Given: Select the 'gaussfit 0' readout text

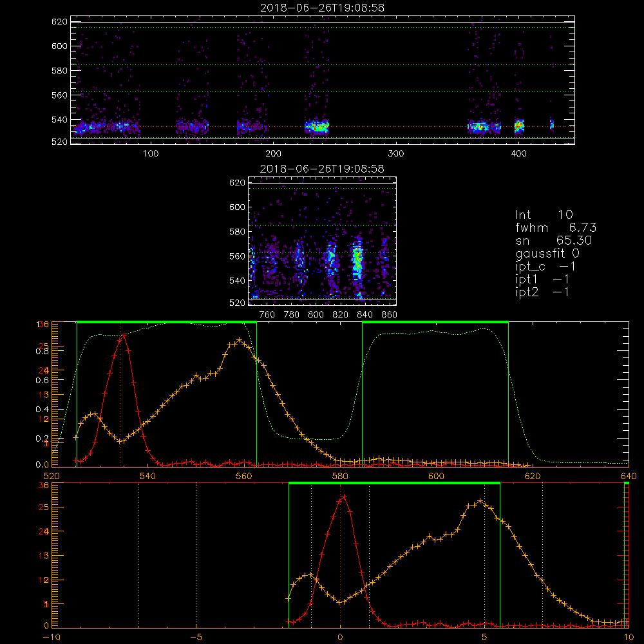Looking at the screenshot, I should pos(547,253).
